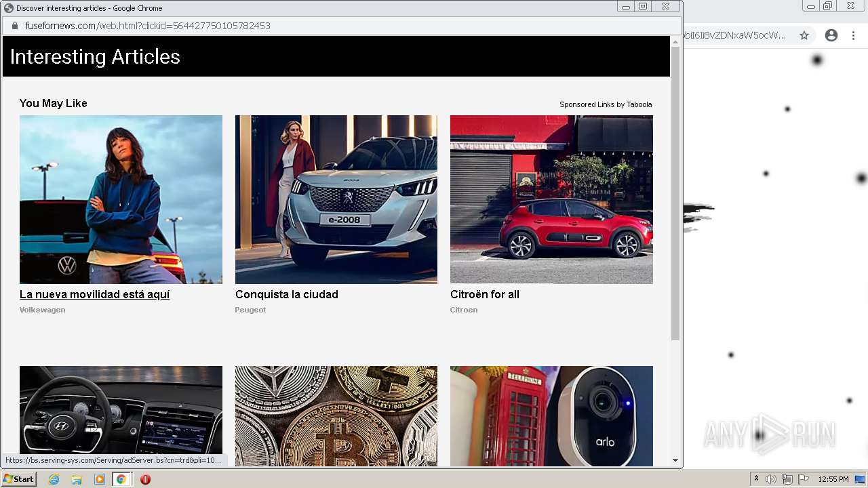Click the 'You May Like' heading
868x488 pixels.
tap(54, 103)
